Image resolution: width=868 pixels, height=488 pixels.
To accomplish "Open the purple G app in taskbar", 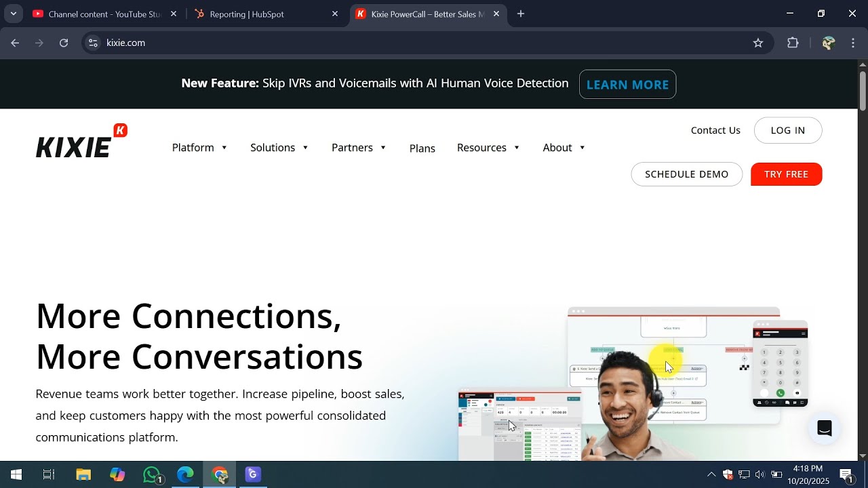I will [253, 474].
